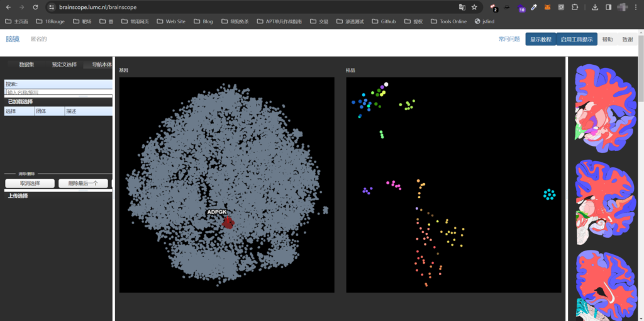Toggle the 启用工具提示 button
Viewport: 644px width, 321px height.
(x=577, y=40)
